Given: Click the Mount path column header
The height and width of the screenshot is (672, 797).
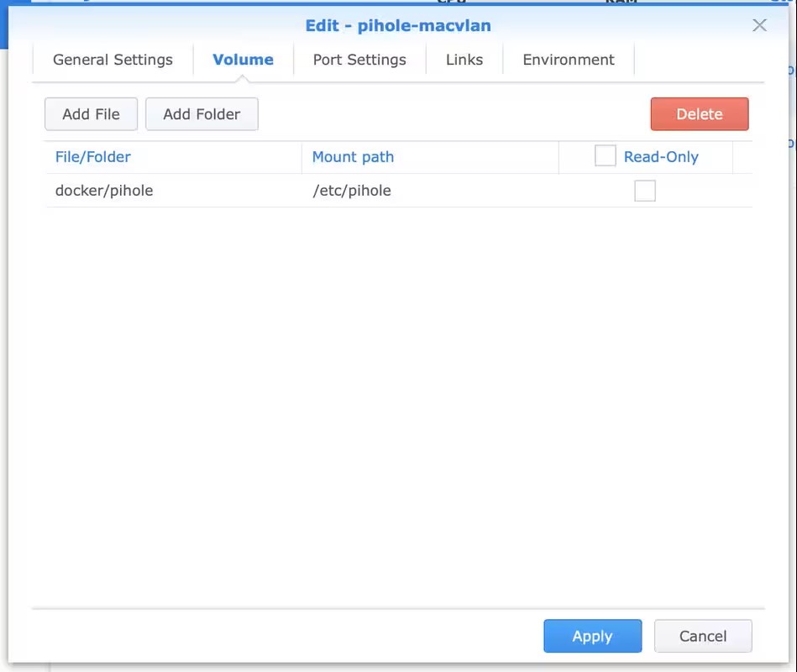Looking at the screenshot, I should (353, 157).
